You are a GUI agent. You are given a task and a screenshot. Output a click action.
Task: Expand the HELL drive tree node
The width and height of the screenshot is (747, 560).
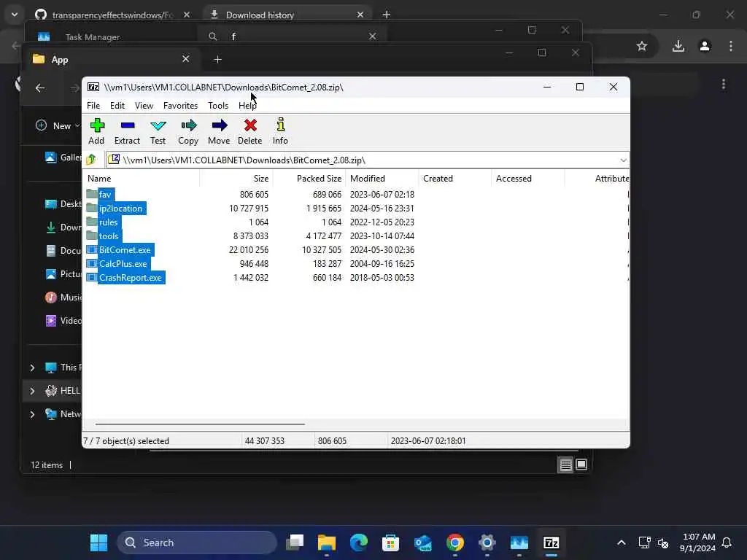pyautogui.click(x=32, y=391)
